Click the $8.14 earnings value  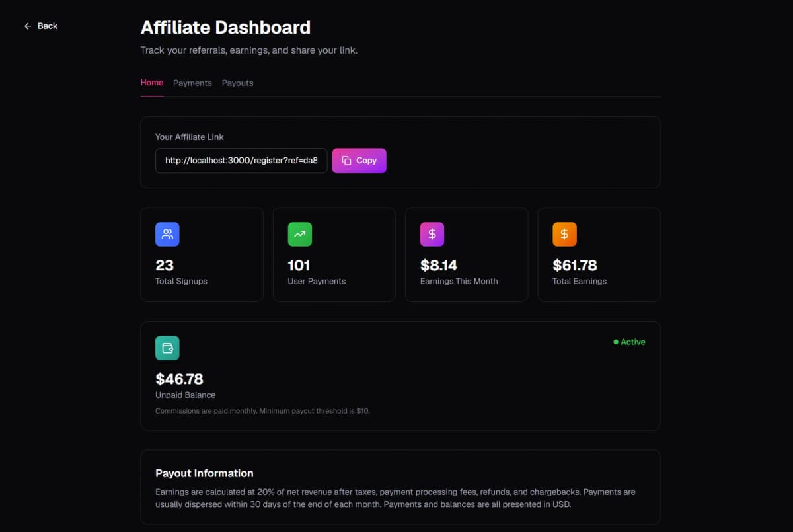coord(439,265)
